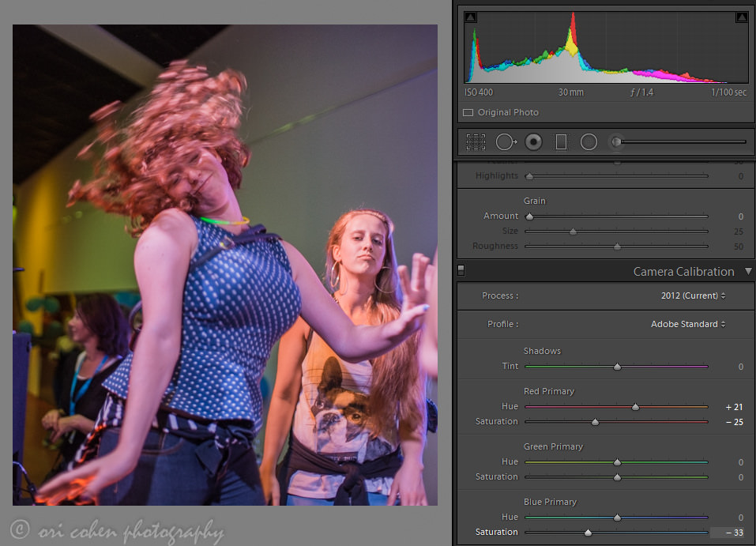Click the Red Primary Hue slider
This screenshot has height=546, width=756.
pos(616,407)
